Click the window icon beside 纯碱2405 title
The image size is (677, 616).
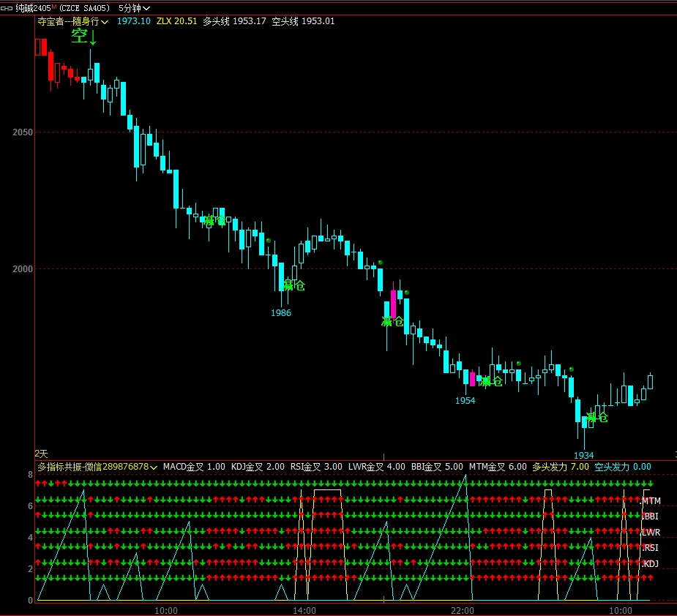pyautogui.click(x=7, y=7)
